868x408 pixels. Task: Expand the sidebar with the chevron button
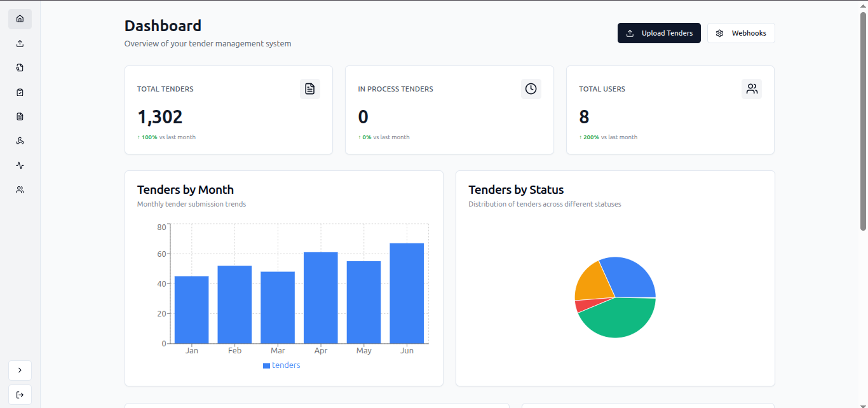(20, 370)
